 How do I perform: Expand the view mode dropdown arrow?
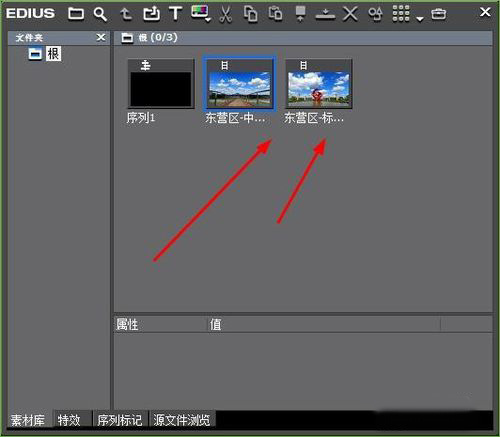pos(420,19)
